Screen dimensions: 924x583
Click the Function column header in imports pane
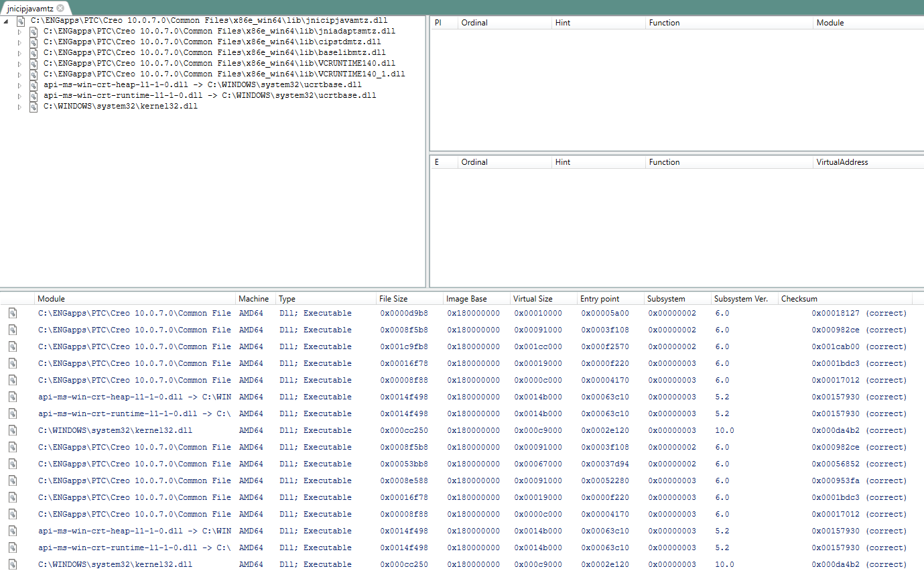click(663, 22)
